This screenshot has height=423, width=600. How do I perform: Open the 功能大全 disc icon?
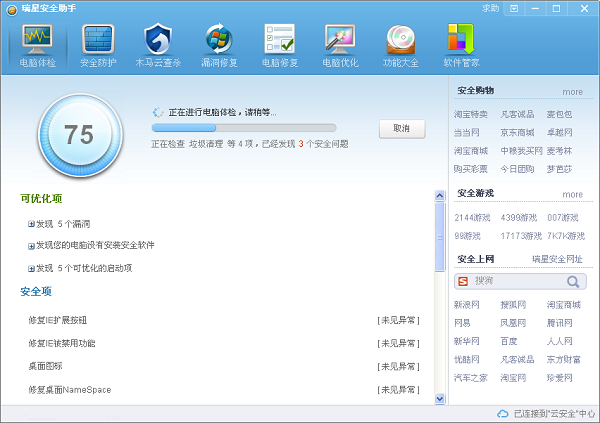pos(400,39)
